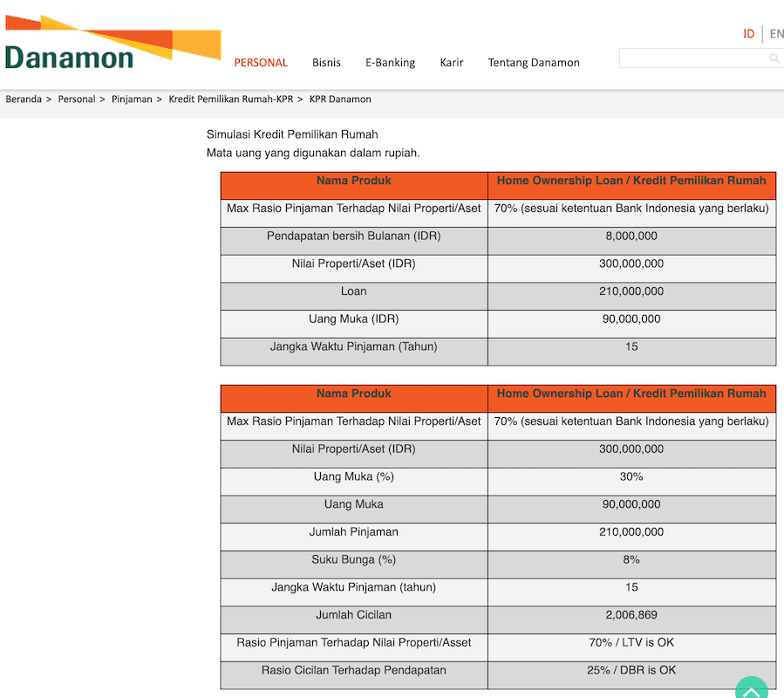Image resolution: width=784 pixels, height=698 pixels.
Task: Open the Bisnis menu
Action: 326,62
